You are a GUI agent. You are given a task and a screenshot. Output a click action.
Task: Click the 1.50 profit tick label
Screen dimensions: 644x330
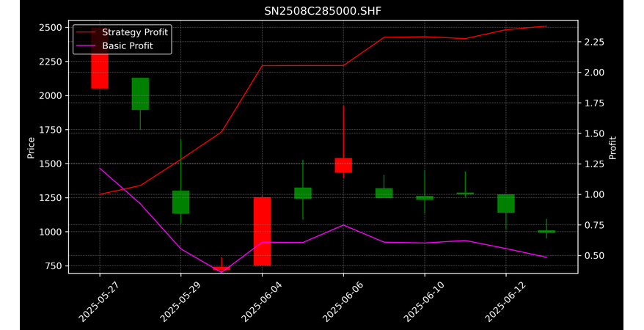[594, 133]
